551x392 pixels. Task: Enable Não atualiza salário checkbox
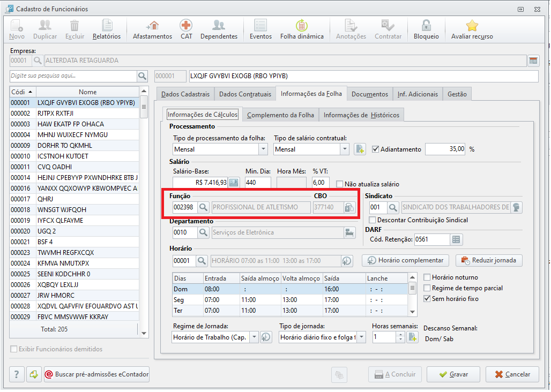[339, 184]
